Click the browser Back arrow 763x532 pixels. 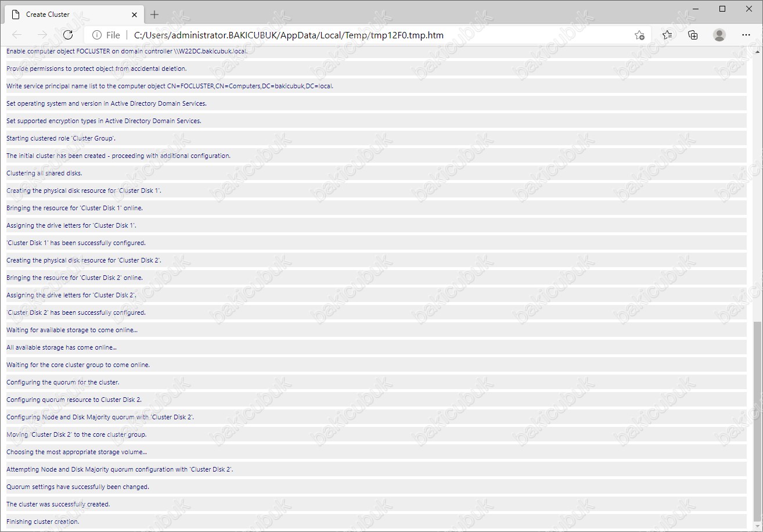[x=17, y=35]
